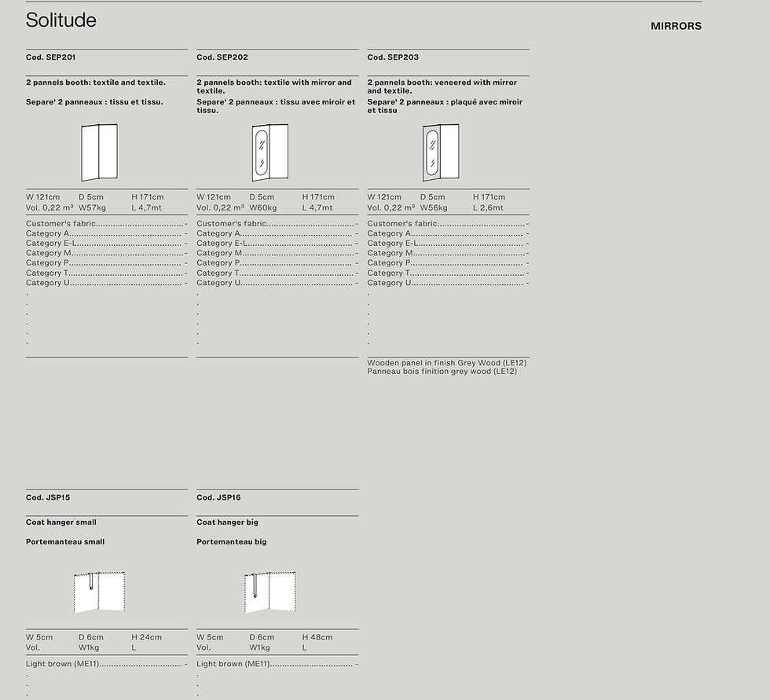The height and width of the screenshot is (700, 770).
Task: Click the SEP201 two-panel booth drawing
Action: (99, 152)
